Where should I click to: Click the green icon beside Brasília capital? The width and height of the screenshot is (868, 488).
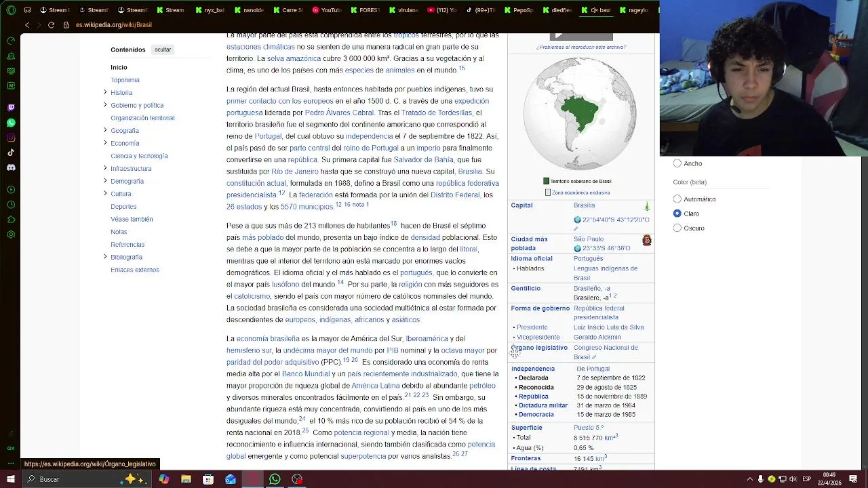tap(647, 206)
